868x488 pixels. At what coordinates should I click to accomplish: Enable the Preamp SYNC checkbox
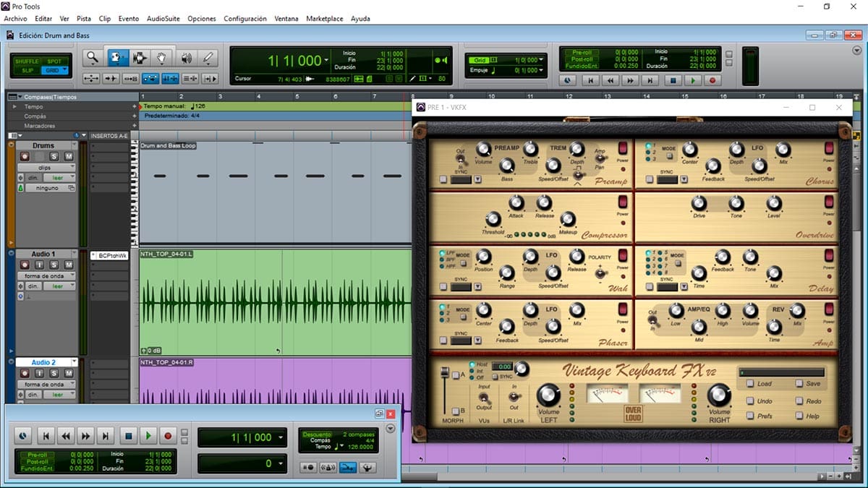443,179
